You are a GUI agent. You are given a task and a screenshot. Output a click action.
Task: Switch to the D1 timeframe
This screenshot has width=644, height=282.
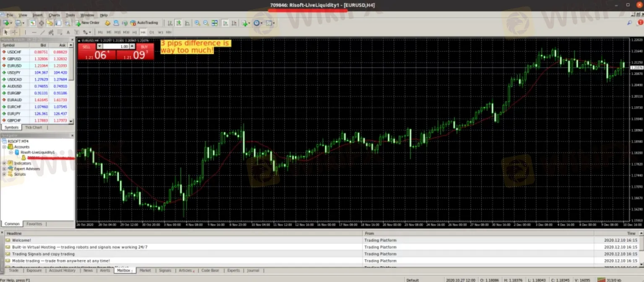point(151,32)
